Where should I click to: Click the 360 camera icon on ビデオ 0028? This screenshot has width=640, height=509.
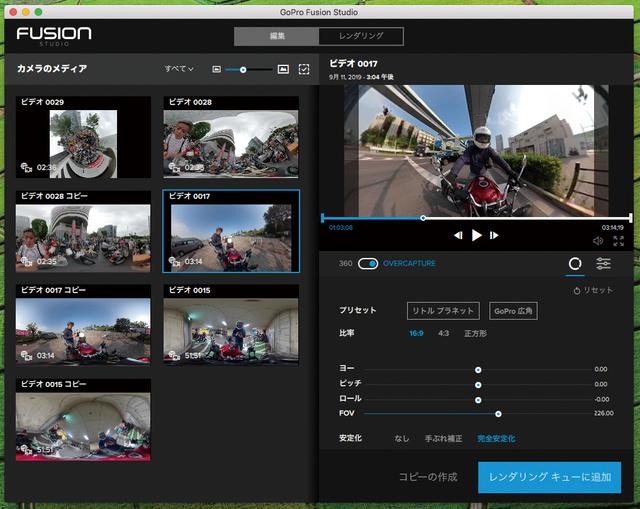[174, 167]
